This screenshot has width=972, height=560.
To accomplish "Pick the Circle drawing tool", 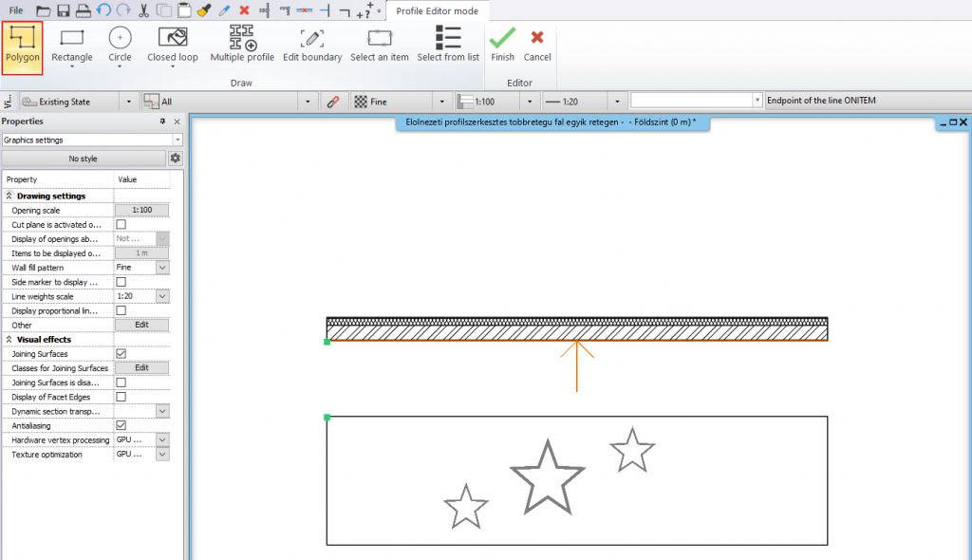I will (120, 45).
